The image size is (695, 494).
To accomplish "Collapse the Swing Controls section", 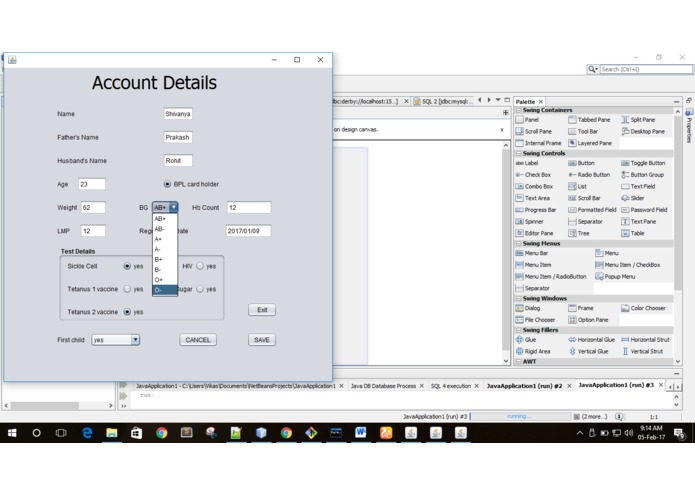I will pos(519,153).
